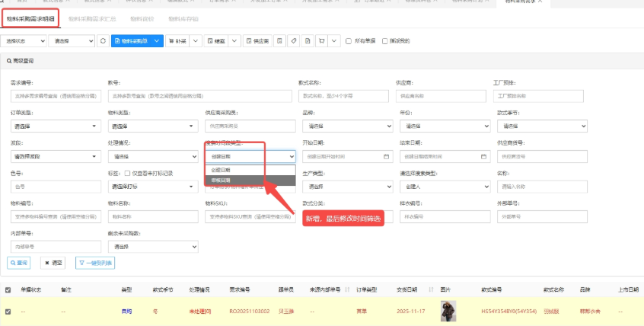Click the refresh icon in the toolbar

coord(103,40)
